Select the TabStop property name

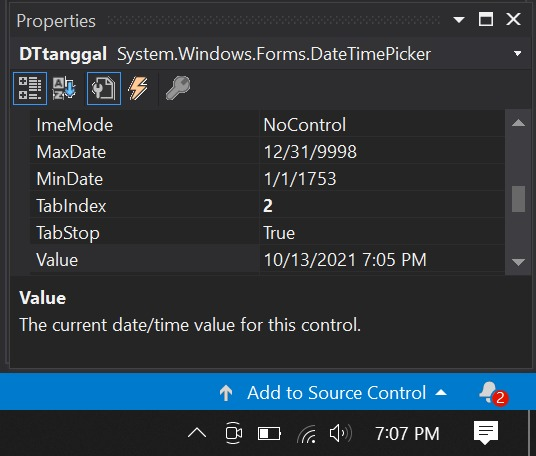[x=68, y=233]
